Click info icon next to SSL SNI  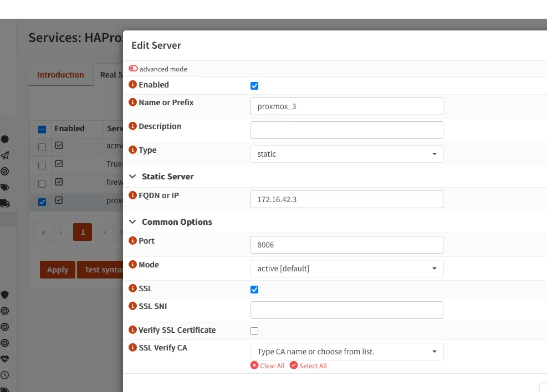pyautogui.click(x=132, y=306)
